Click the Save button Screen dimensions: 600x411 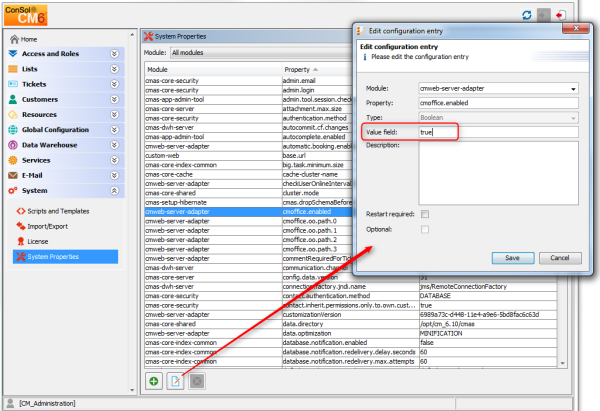[x=513, y=258]
